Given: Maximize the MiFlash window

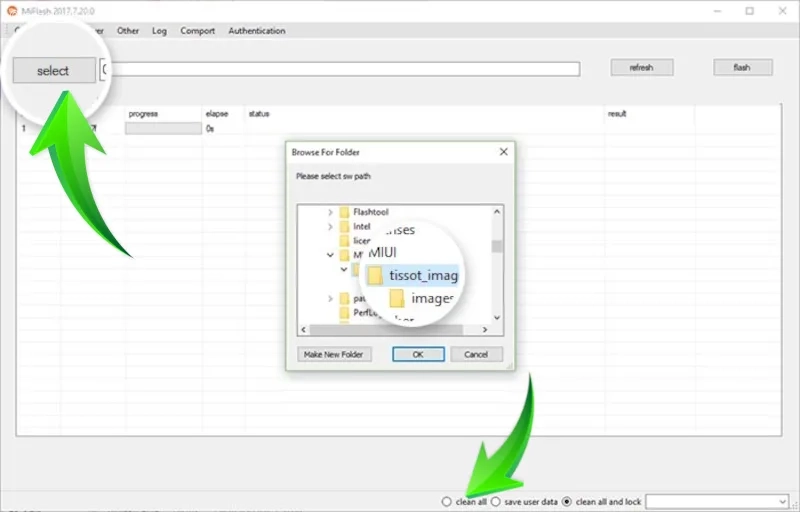Looking at the screenshot, I should 749,11.
